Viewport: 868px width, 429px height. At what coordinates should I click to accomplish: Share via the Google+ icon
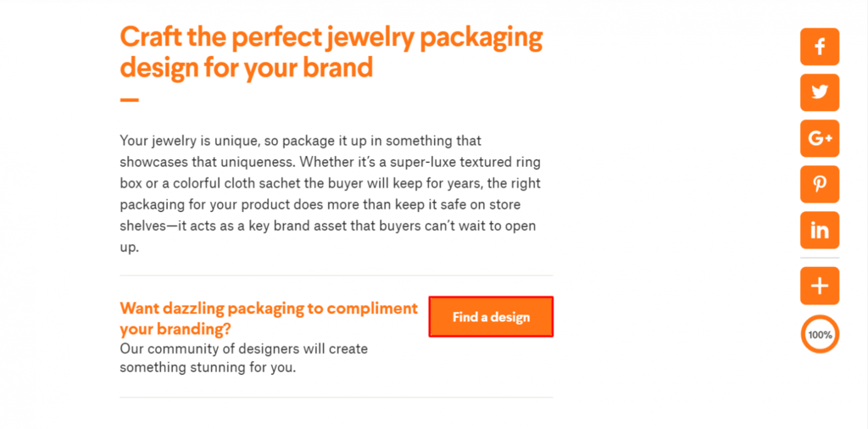[x=820, y=138]
